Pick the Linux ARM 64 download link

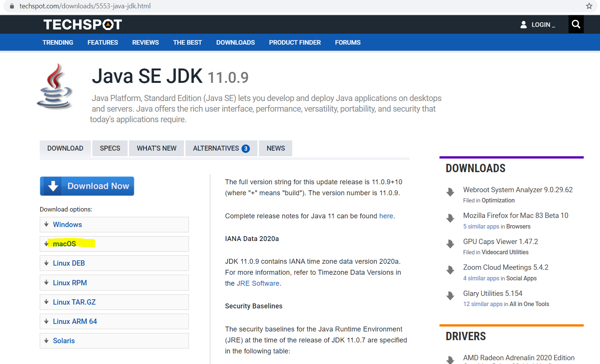(114, 321)
